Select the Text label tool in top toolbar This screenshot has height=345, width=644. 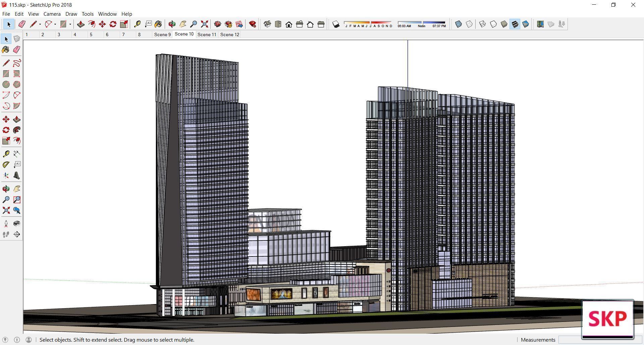[148, 24]
